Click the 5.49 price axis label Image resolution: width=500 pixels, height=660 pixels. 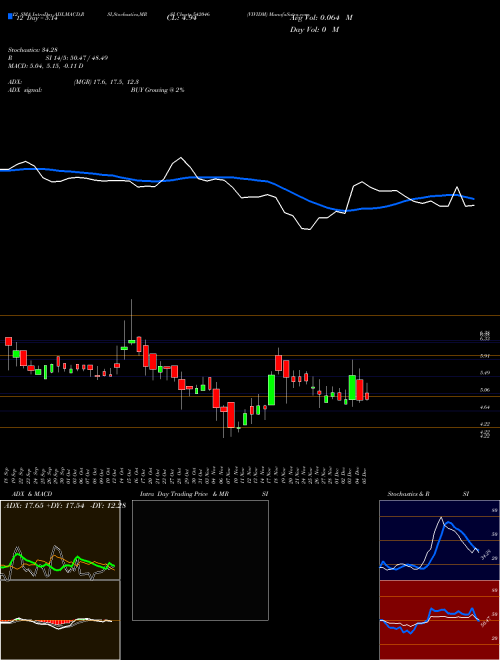pyautogui.click(x=485, y=373)
